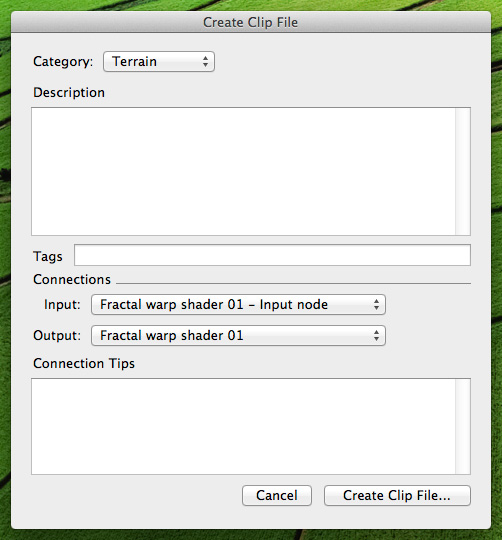Viewport: 502px width, 540px height.
Task: Click the Tags label
Action: coord(48,257)
